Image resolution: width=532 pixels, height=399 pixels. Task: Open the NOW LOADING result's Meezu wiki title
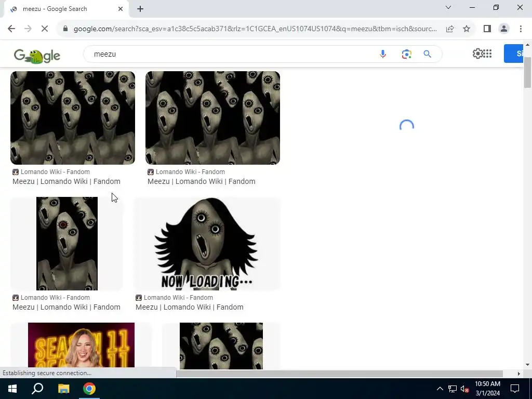(190, 307)
